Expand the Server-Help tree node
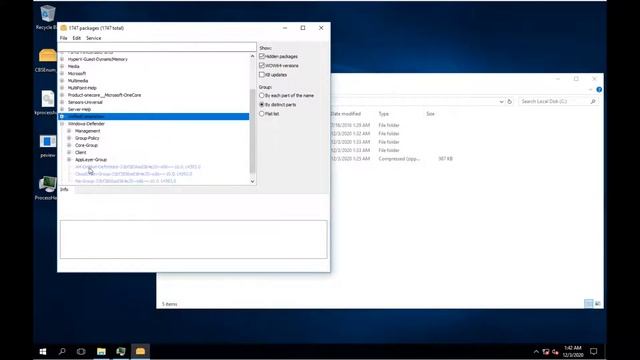Image resolution: width=640 pixels, height=360 pixels. [x=62, y=109]
